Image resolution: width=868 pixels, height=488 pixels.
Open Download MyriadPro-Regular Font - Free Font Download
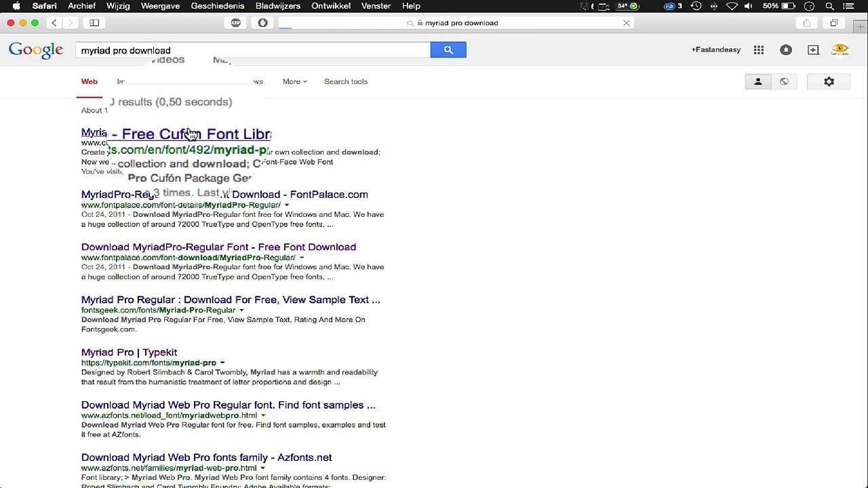click(x=218, y=247)
